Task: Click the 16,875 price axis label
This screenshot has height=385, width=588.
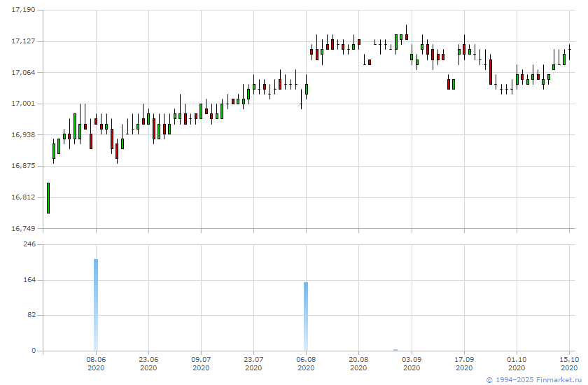Action: pos(23,166)
